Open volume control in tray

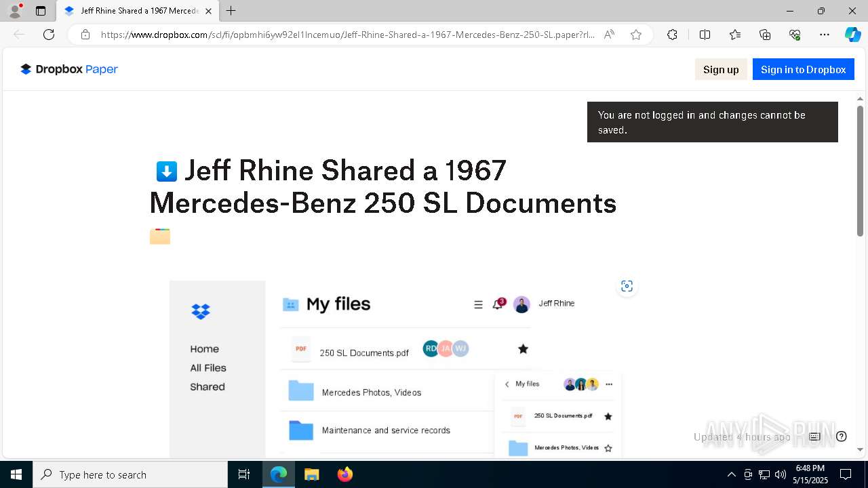(781, 474)
